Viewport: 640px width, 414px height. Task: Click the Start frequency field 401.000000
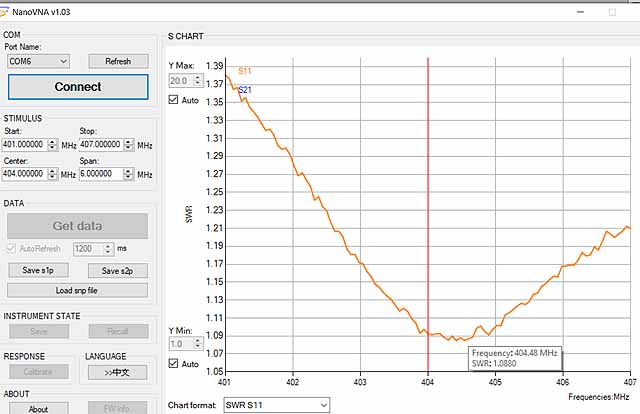[x=24, y=145]
